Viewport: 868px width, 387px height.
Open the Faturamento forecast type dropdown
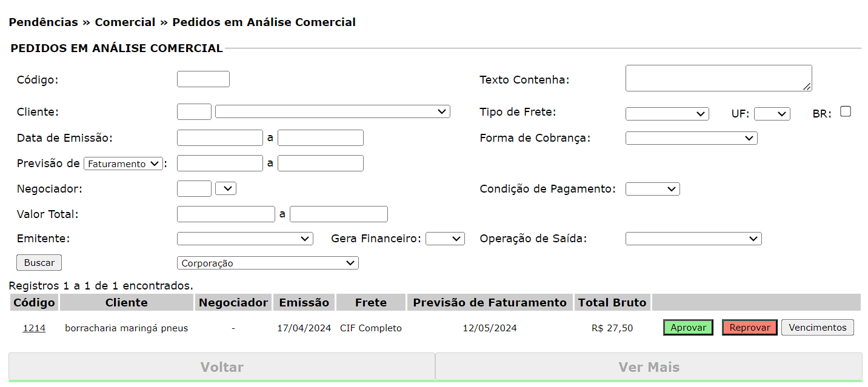tap(123, 164)
